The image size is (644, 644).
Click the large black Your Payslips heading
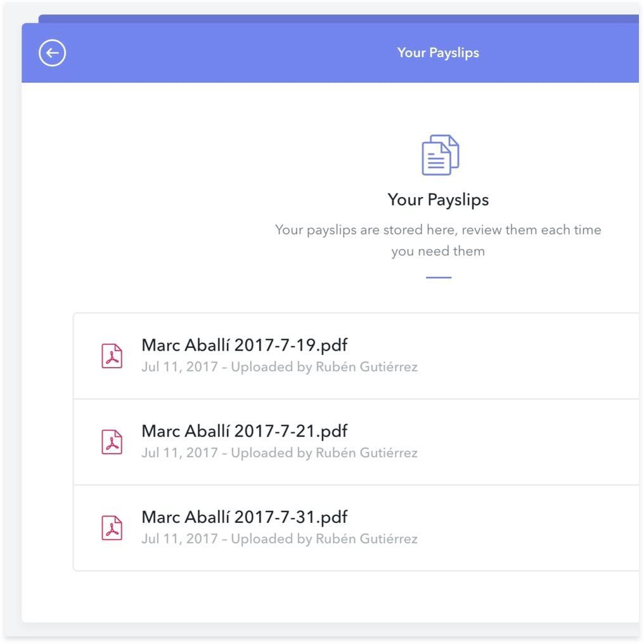(x=438, y=200)
